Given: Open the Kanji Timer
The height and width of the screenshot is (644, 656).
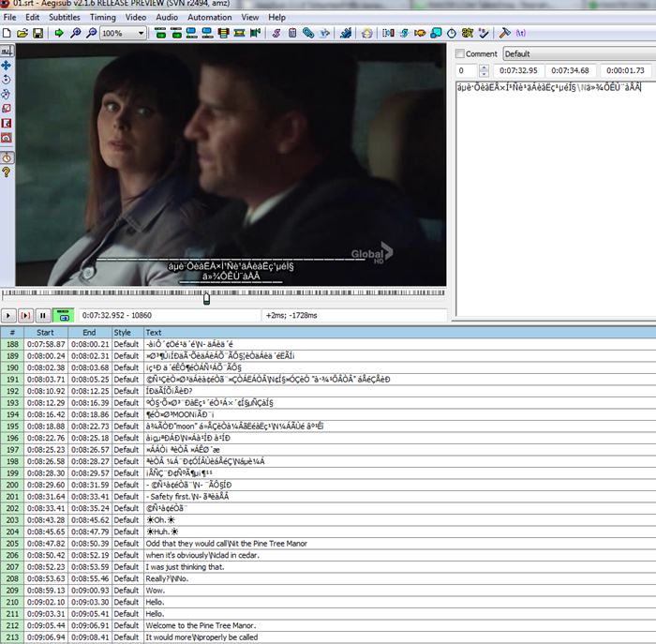Looking at the screenshot, I should [x=468, y=33].
